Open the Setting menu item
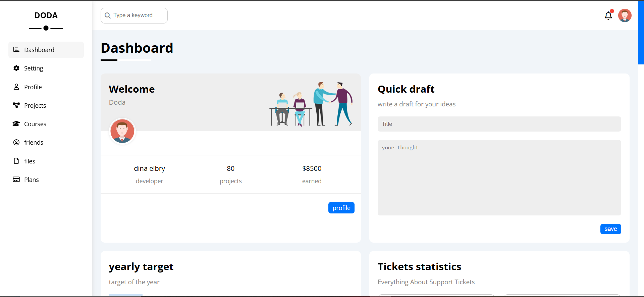Screen dimensions: 644x297 pos(34,68)
